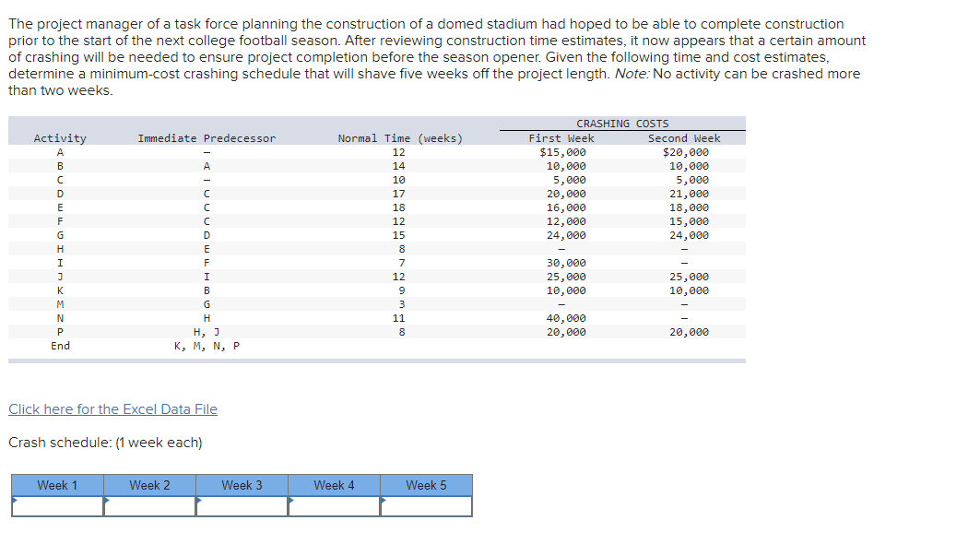Click the Second Week column header

(684, 138)
